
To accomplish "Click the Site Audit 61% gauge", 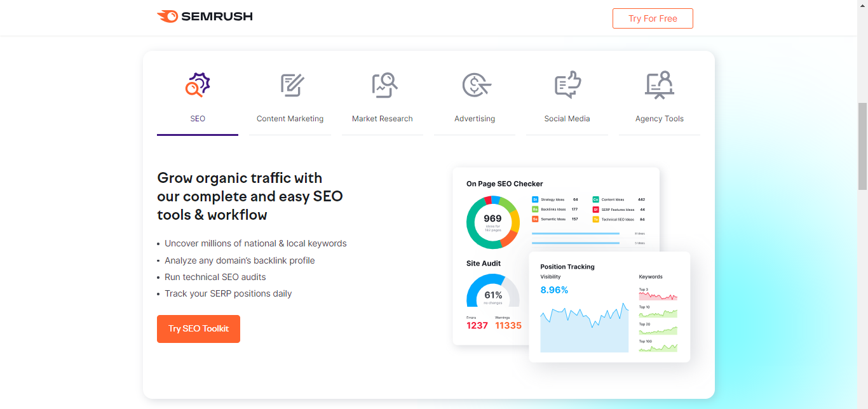I will (493, 292).
